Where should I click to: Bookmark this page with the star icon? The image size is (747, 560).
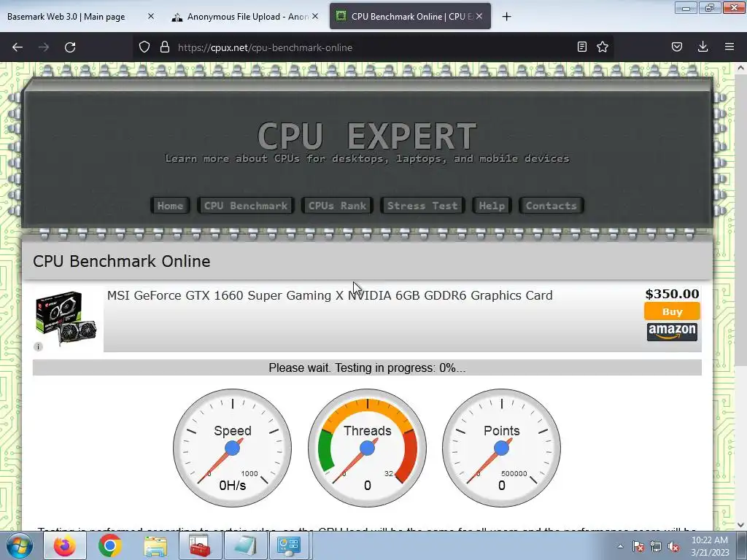(603, 47)
